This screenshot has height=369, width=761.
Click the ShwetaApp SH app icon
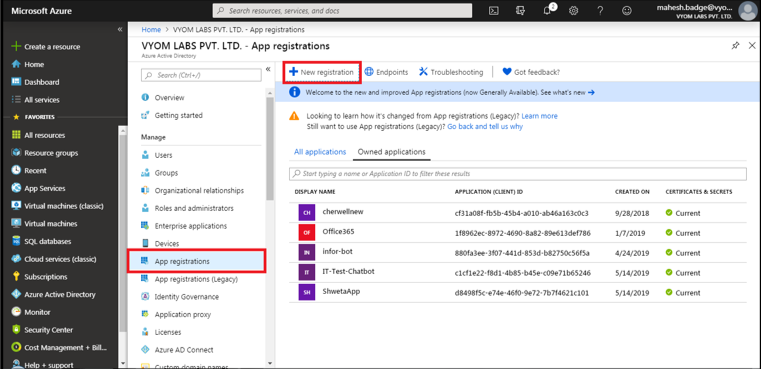(306, 292)
